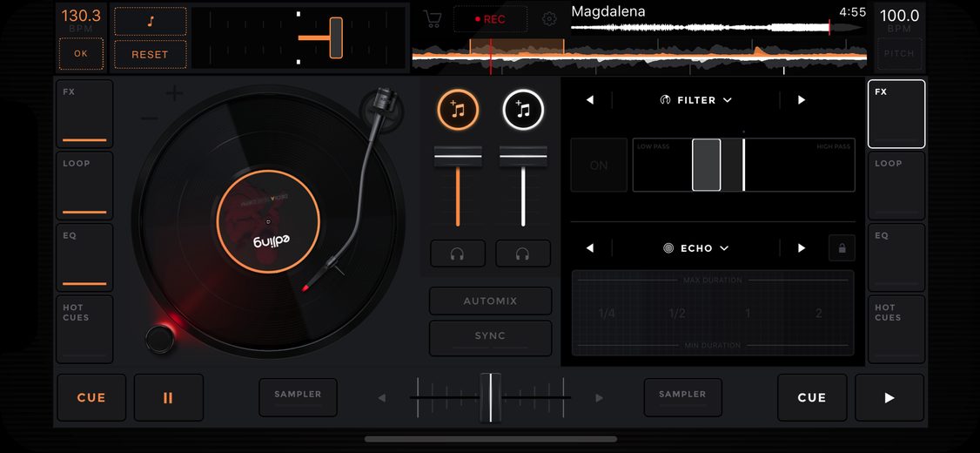Click the left deck pitch slider handle
The height and width of the screenshot is (453, 980).
[x=336, y=37]
